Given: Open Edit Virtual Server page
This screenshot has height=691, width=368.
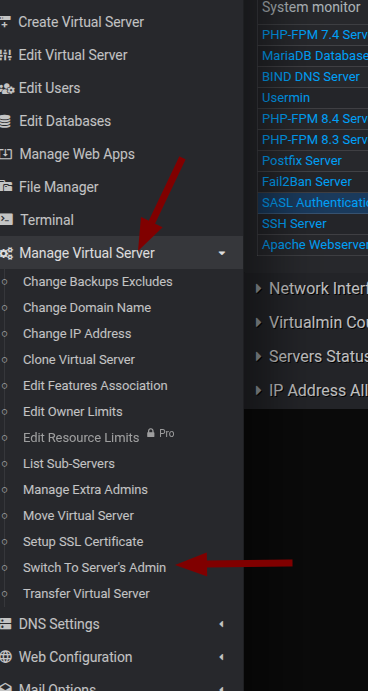Looking at the screenshot, I should pyautogui.click(x=73, y=55).
